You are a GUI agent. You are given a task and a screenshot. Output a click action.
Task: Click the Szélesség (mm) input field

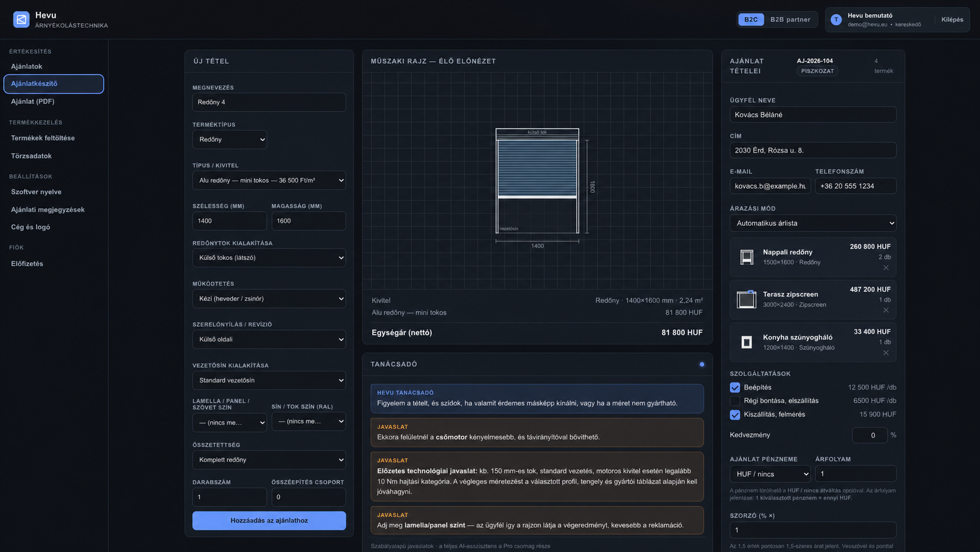click(230, 221)
